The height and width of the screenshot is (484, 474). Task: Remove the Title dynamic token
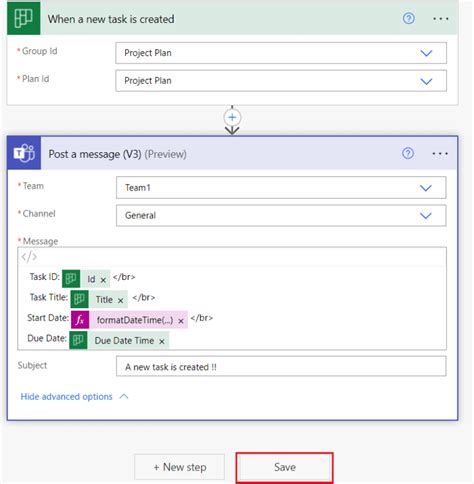pos(121,301)
